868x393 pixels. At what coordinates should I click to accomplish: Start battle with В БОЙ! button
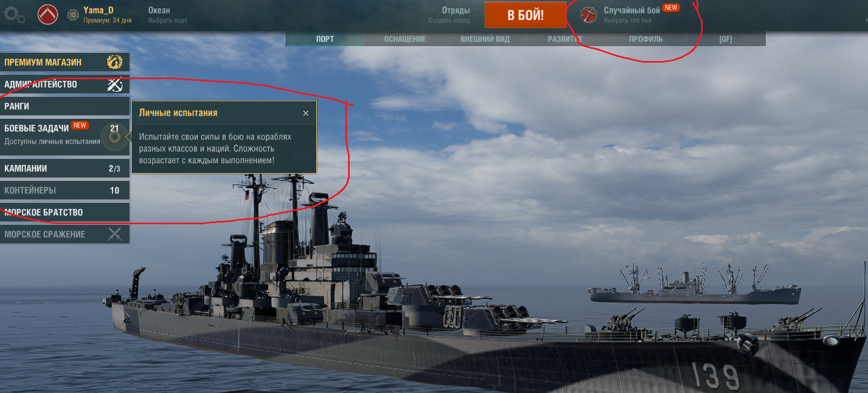click(x=525, y=15)
